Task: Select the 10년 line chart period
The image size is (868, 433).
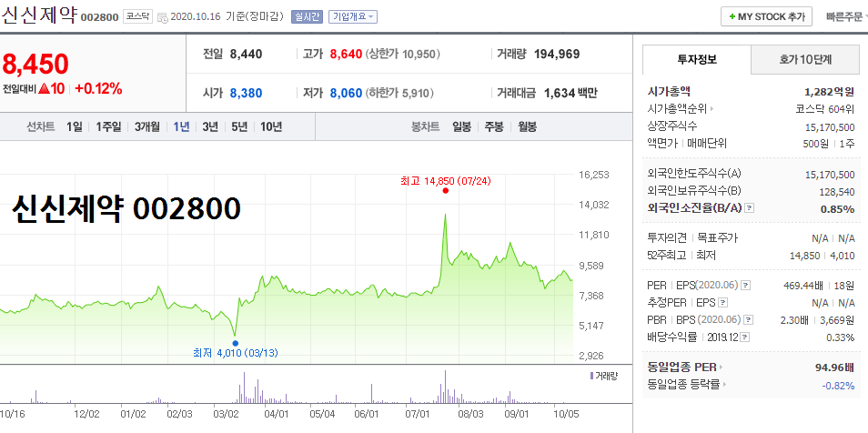Action: tap(271, 126)
